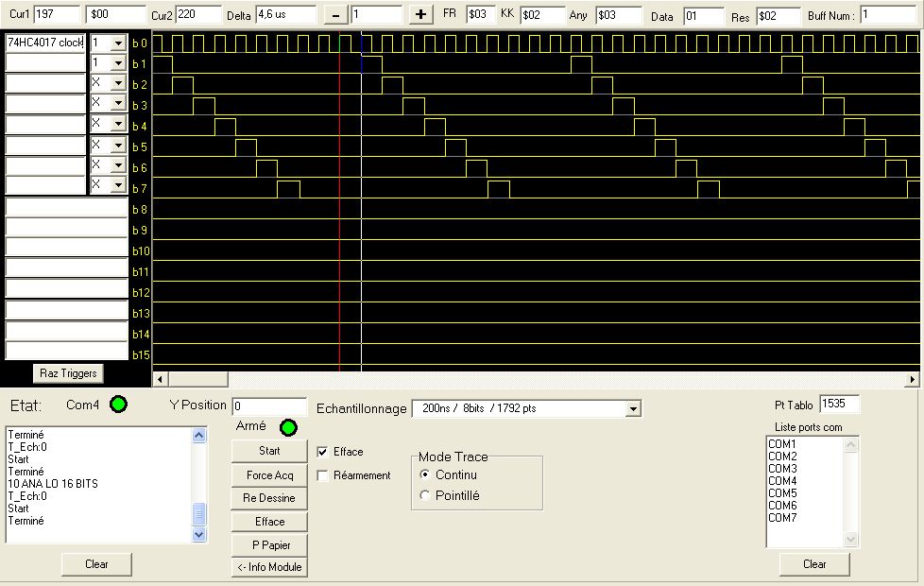
Task: Click Clear under the COM ports list
Action: pos(814,564)
